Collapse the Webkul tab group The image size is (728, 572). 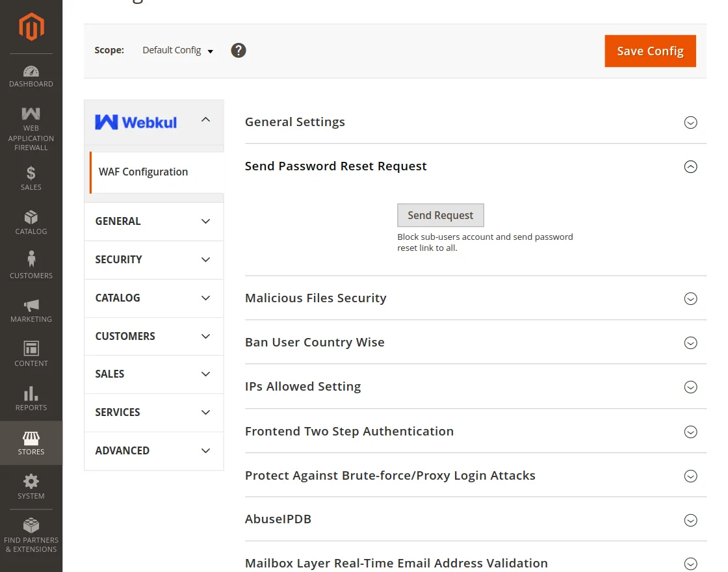tap(205, 120)
